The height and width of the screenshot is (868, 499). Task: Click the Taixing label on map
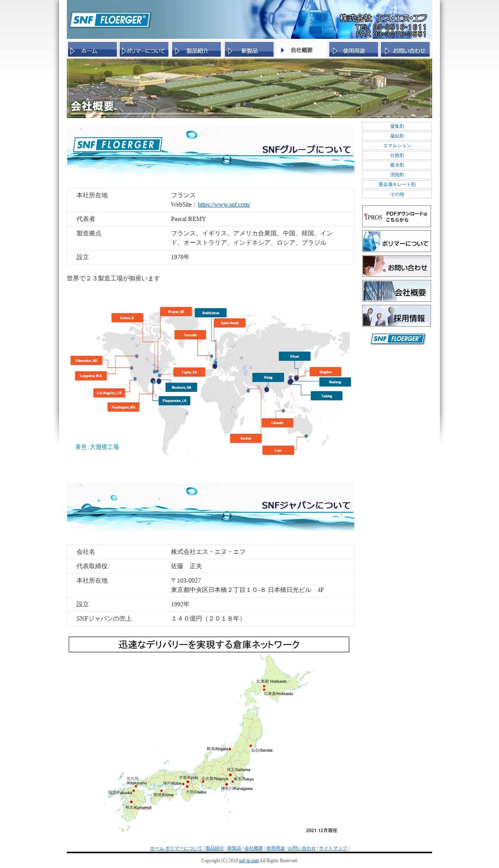pos(327,396)
